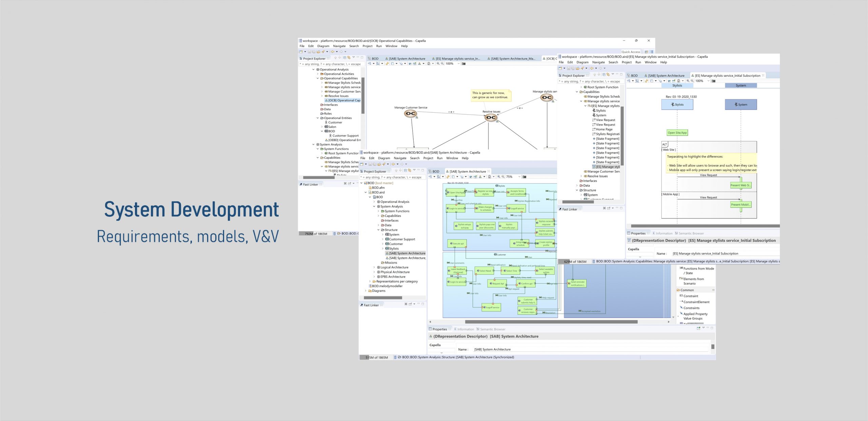
Task: Collapse System Analysis in System Architecture window tree
Action: (374, 206)
